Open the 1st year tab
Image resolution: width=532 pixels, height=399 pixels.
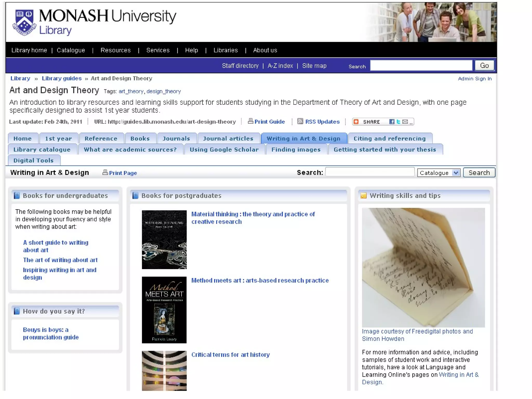click(x=58, y=138)
